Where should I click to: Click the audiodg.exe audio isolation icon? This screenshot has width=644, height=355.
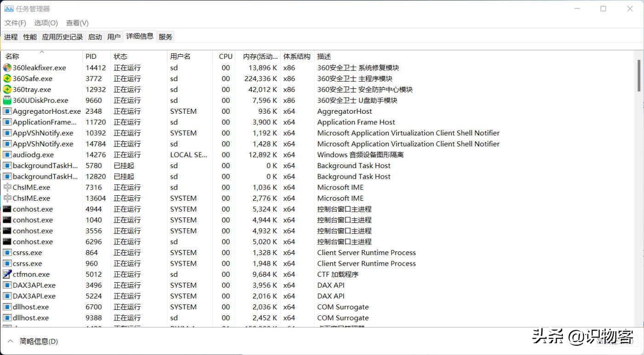[x=7, y=155]
